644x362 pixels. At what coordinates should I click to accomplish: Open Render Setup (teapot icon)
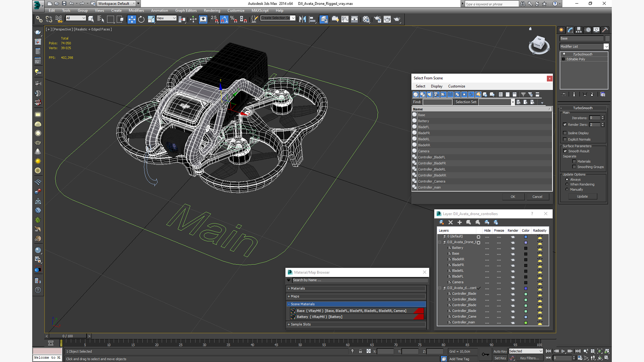(x=377, y=19)
